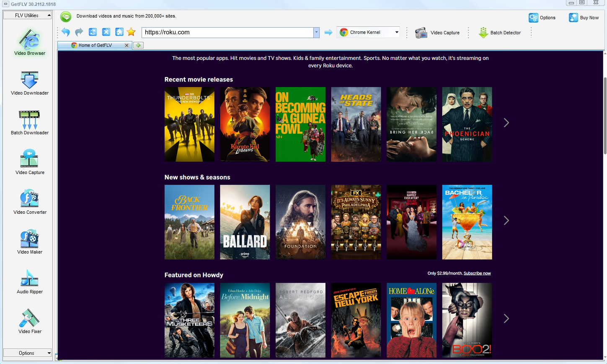Show next Recent movie releases
The height and width of the screenshot is (364, 607).
506,123
